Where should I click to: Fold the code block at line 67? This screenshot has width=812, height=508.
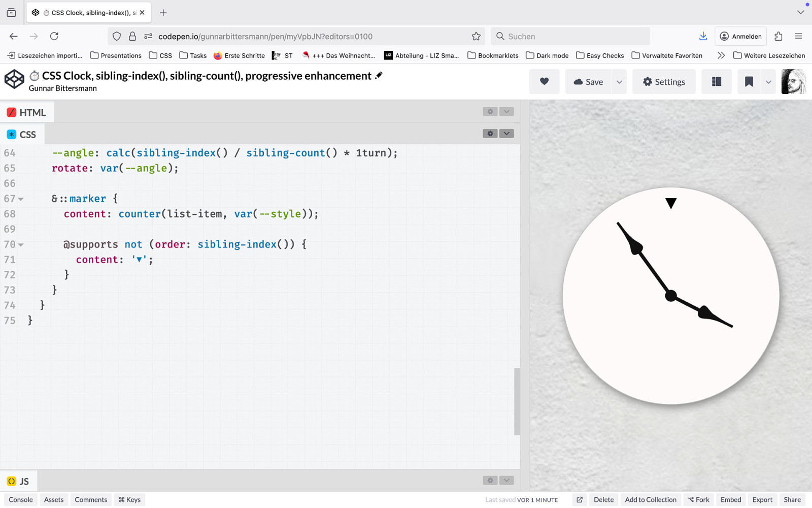click(21, 199)
